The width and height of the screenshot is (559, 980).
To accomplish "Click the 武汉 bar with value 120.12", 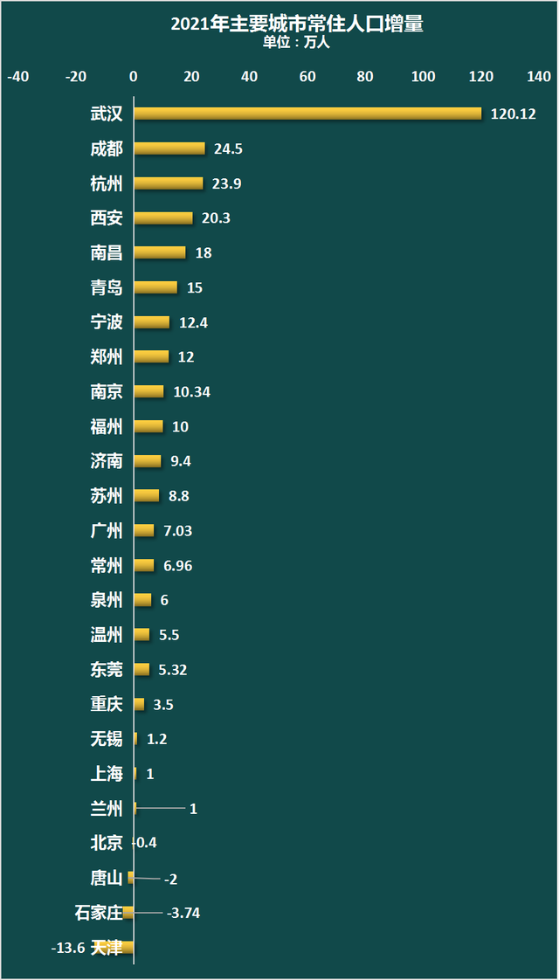I will (x=307, y=114).
